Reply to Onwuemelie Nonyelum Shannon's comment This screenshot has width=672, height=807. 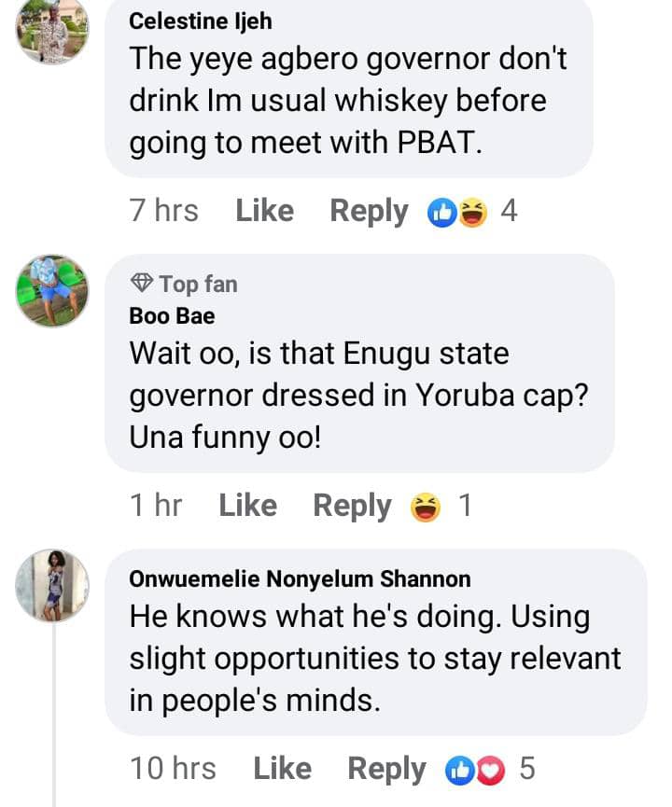pos(386,769)
